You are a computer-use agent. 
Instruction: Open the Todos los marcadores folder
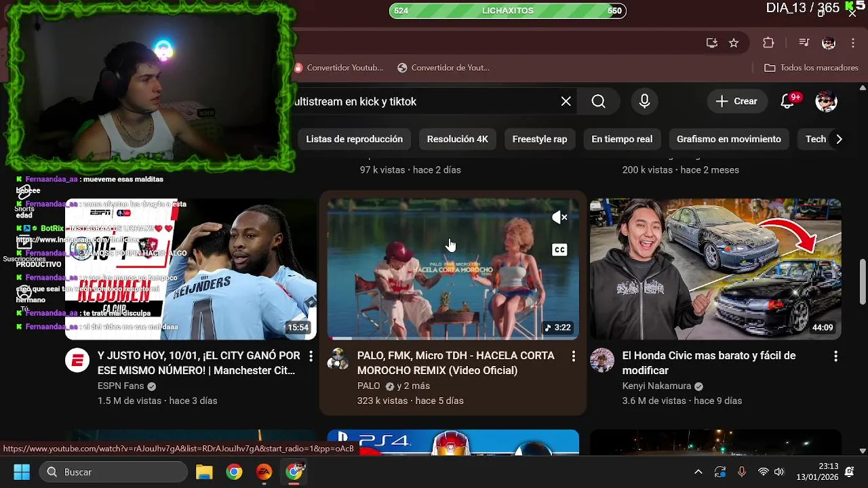tap(811, 68)
